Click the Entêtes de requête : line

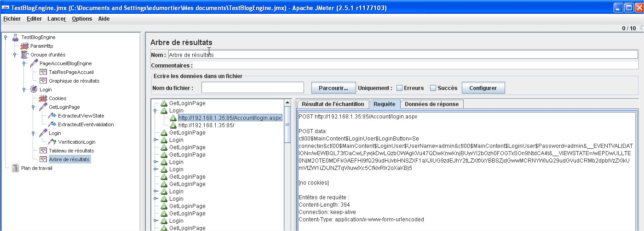point(324,197)
